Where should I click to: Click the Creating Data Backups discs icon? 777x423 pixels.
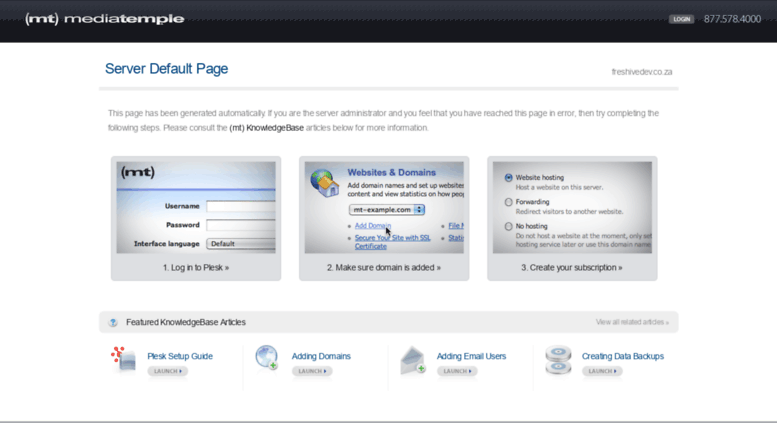pos(558,360)
